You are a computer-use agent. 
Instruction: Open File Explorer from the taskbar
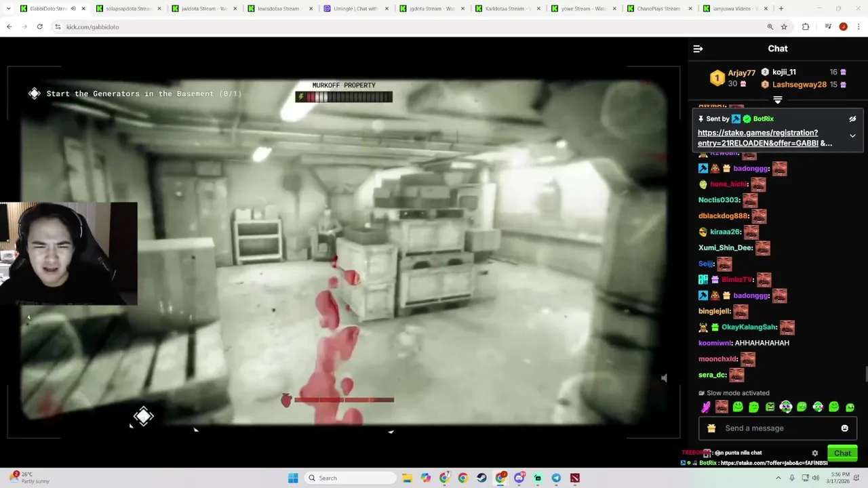407,478
